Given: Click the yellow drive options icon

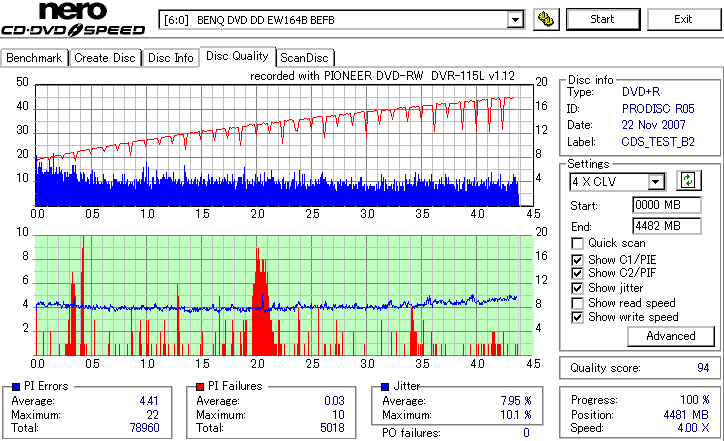Looking at the screenshot, I should [x=546, y=19].
